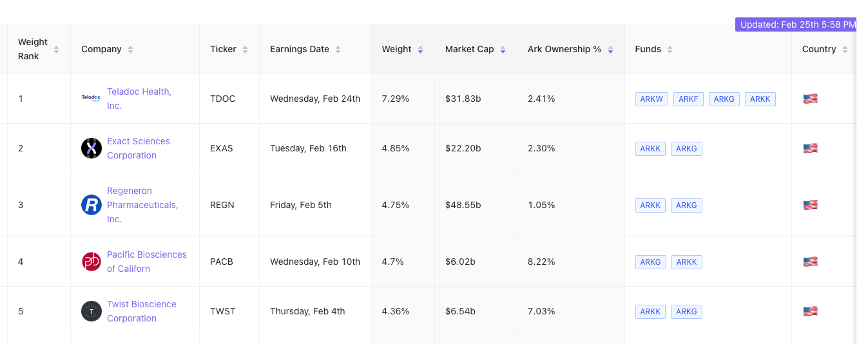Click the Updated Feb 25th timestamp badge
This screenshot has width=868, height=344.
(x=797, y=24)
